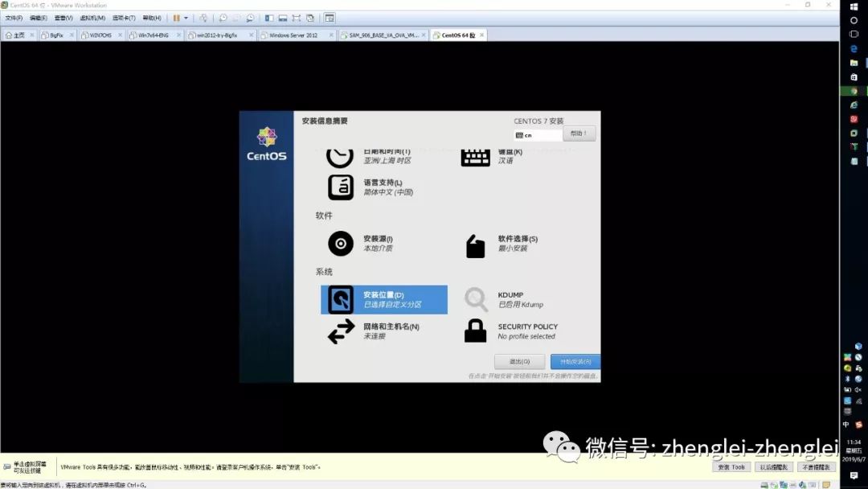This screenshot has height=489, width=868.
Task: Switch to the SAM_906_BASE_VA_OVA_VM tab
Action: 383,35
